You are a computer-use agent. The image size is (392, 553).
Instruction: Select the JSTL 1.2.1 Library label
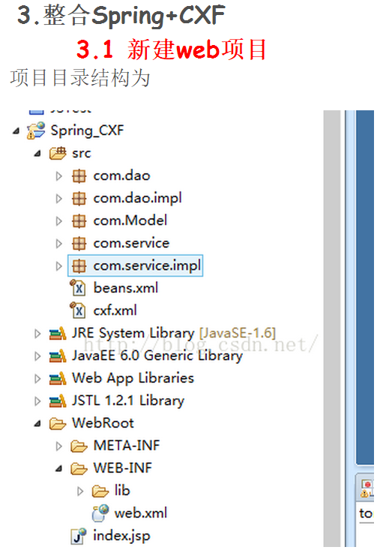click(x=128, y=401)
